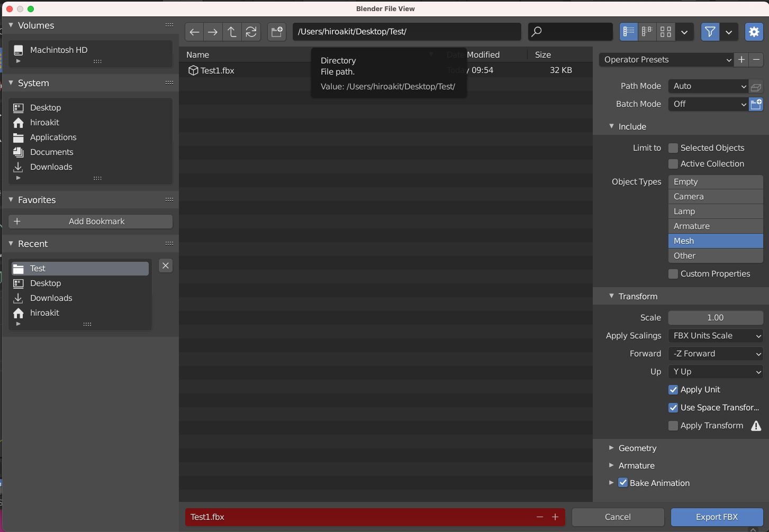Toggle the gear options region icon
This screenshot has height=532, width=769.
pyautogui.click(x=754, y=32)
